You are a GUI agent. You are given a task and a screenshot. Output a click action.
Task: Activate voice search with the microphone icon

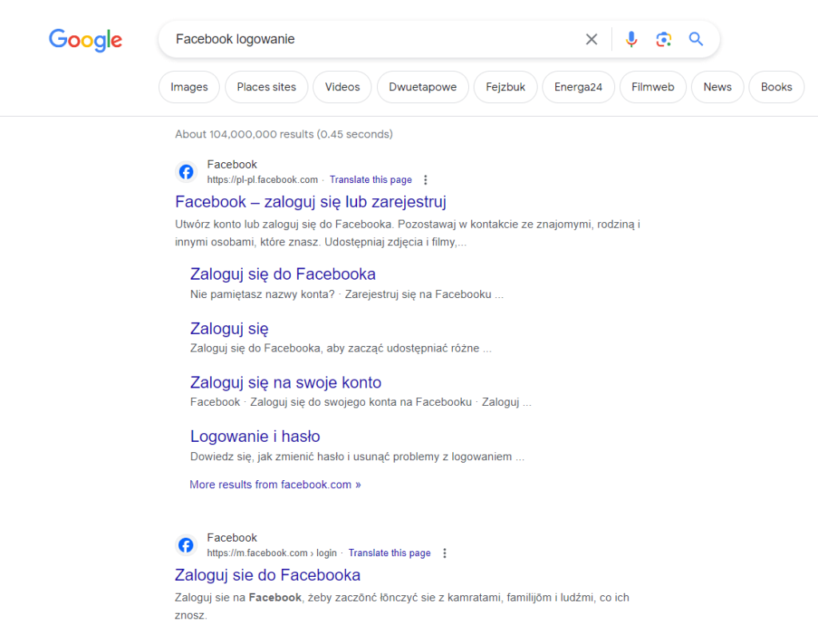631,38
